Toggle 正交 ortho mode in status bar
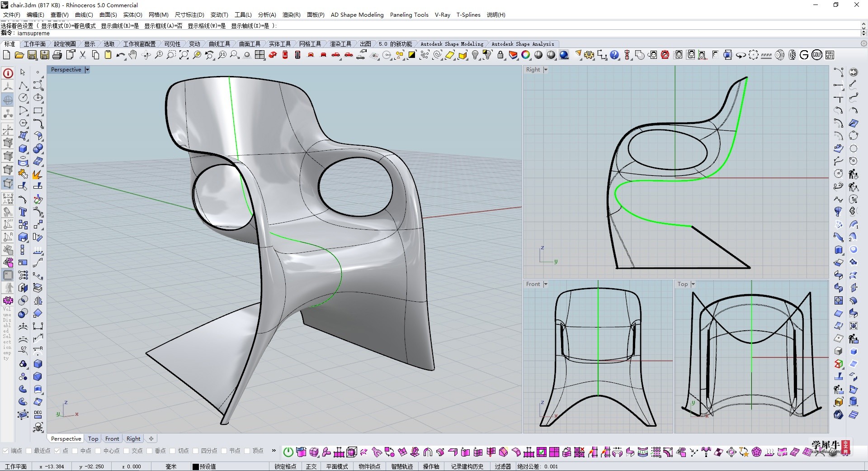 tap(311, 466)
